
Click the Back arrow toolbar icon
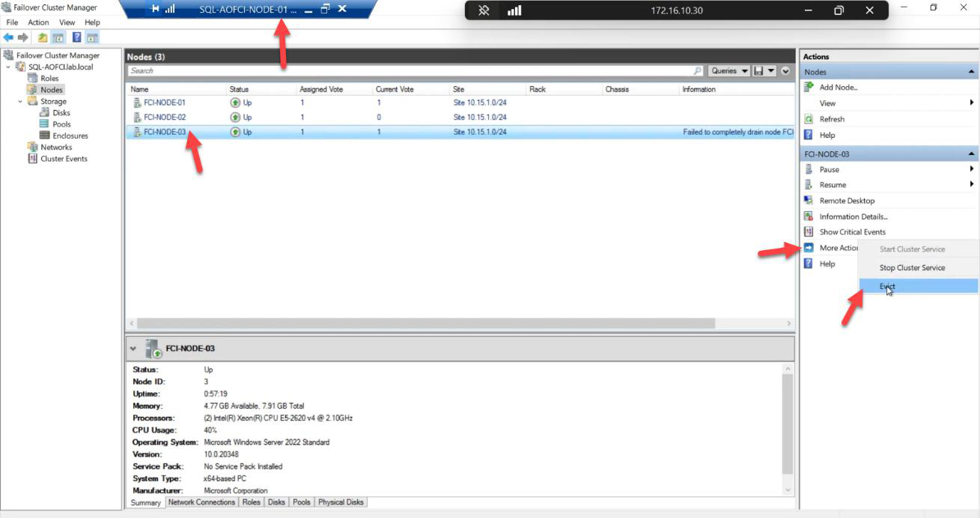point(8,37)
